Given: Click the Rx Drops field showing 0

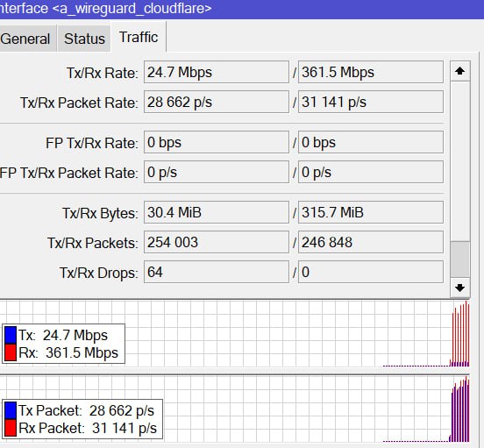Looking at the screenshot, I should (x=371, y=272).
